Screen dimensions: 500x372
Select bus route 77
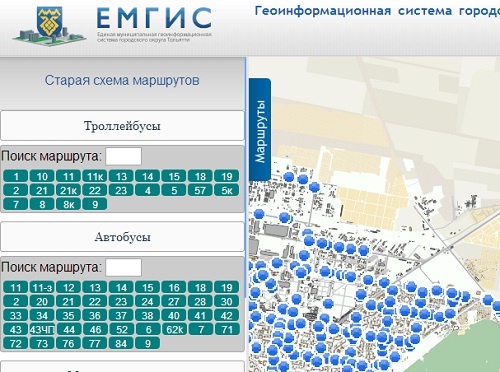click(95, 343)
